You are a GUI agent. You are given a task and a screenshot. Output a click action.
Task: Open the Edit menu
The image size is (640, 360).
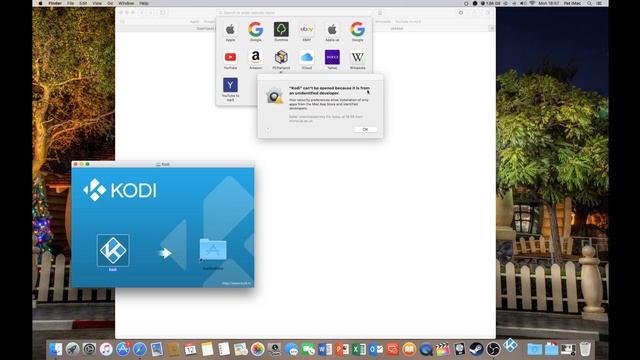tap(83, 3)
